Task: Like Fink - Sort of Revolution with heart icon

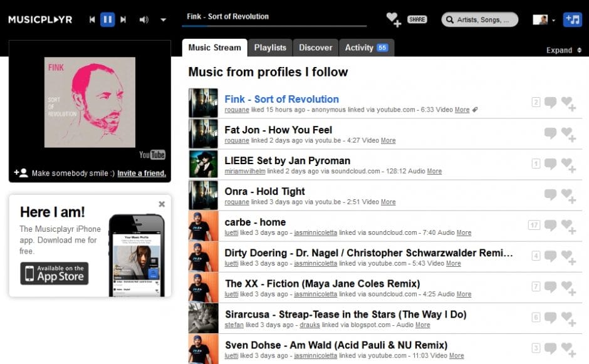Action: click(568, 103)
